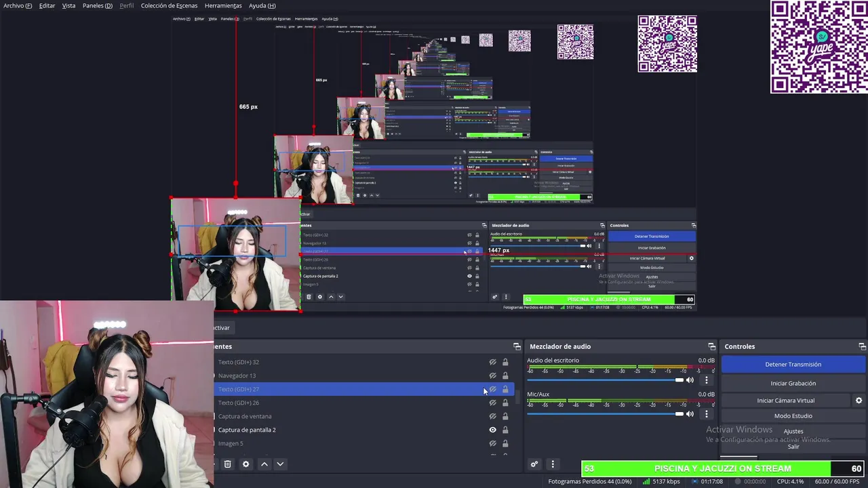Open source properties gear icon
The height and width of the screenshot is (488, 868).
(x=246, y=464)
